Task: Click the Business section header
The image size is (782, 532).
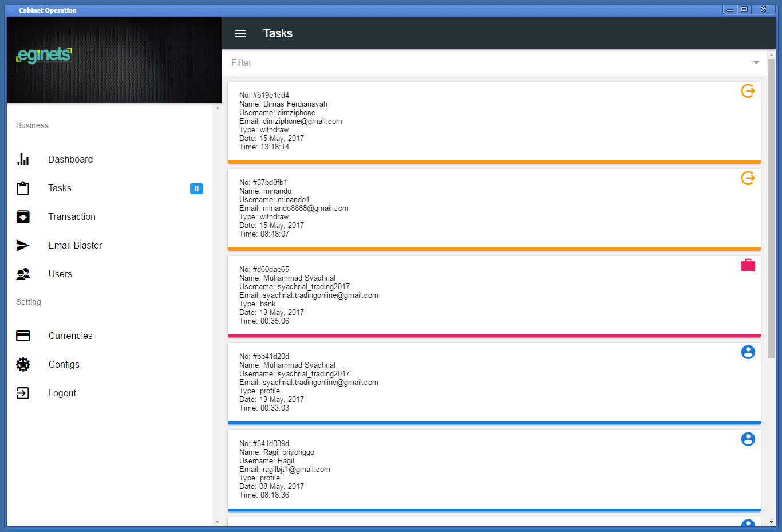Action: (32, 125)
